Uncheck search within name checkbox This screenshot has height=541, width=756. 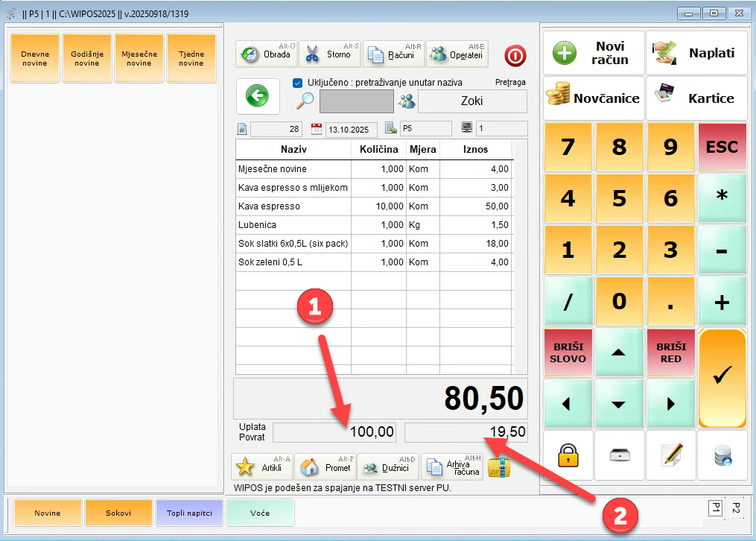(298, 83)
